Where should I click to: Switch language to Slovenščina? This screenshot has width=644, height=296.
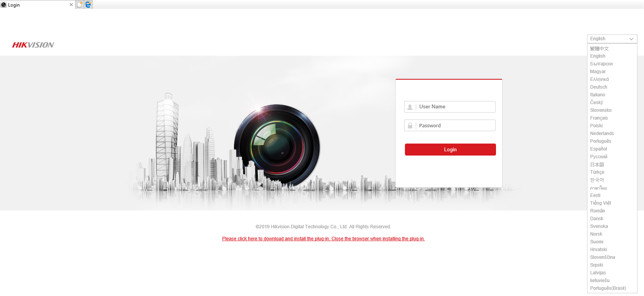point(603,257)
